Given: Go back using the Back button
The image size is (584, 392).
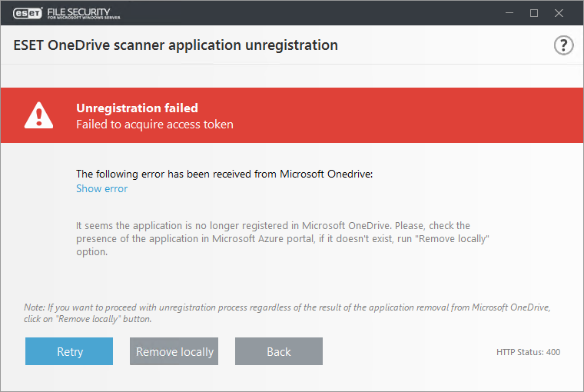Looking at the screenshot, I should click(278, 351).
